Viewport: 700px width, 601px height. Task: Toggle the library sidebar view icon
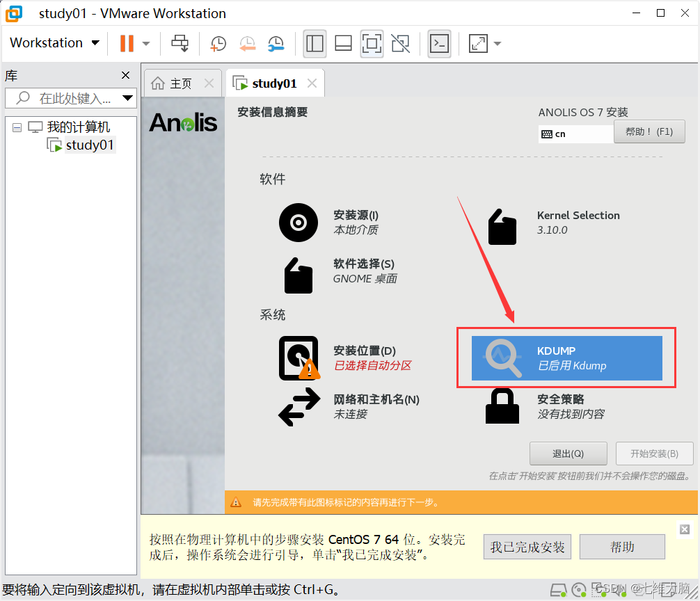[315, 43]
